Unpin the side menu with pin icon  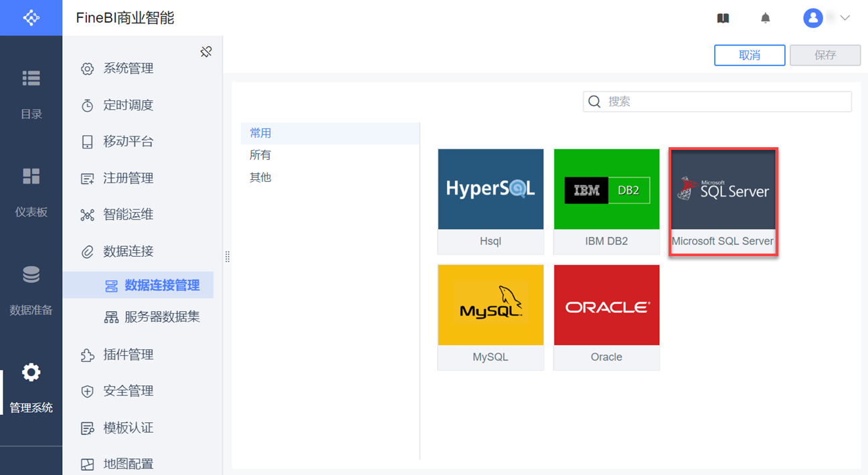point(206,52)
